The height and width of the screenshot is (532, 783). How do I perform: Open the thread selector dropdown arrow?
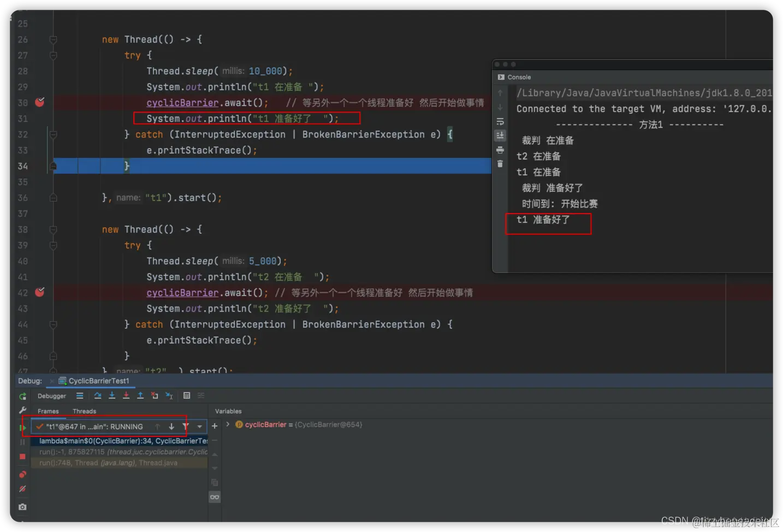(x=200, y=427)
